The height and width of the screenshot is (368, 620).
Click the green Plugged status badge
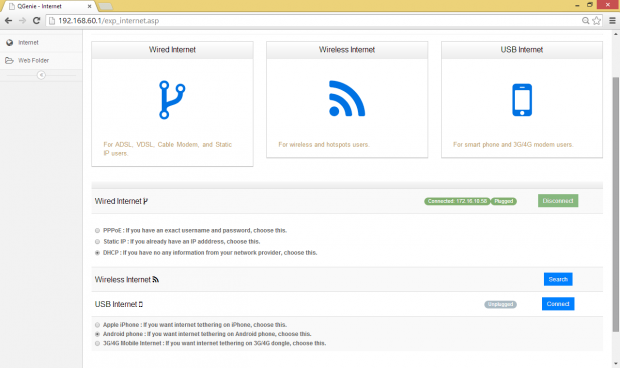[x=504, y=201]
